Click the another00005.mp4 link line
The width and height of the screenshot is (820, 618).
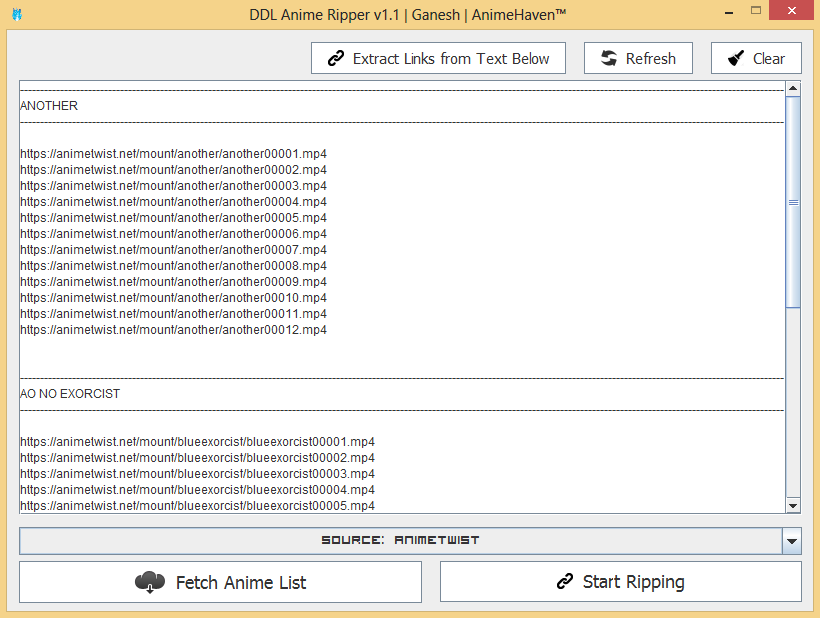(174, 218)
